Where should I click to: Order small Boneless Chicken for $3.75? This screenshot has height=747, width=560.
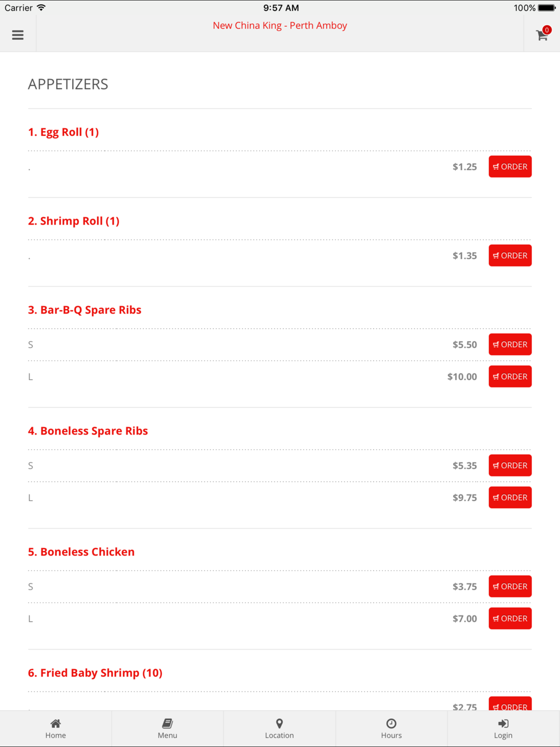(x=510, y=586)
